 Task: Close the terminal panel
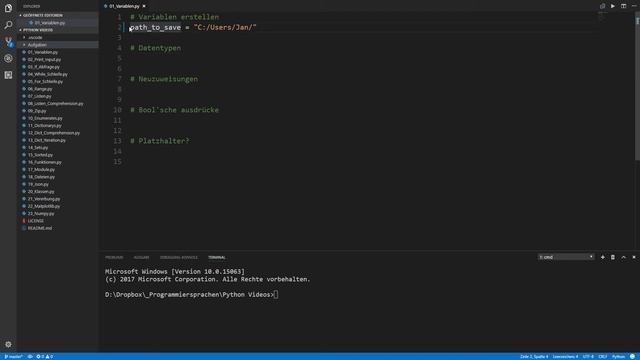coord(634,257)
